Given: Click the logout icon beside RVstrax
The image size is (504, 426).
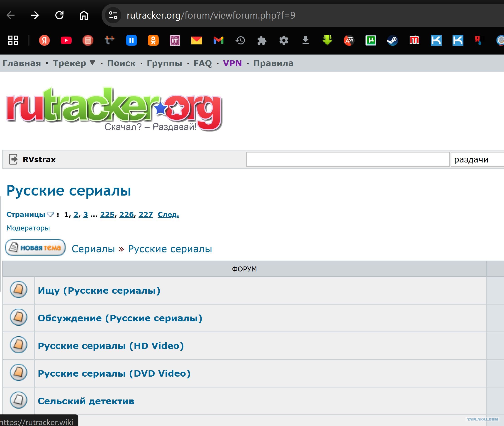Looking at the screenshot, I should [x=13, y=159].
